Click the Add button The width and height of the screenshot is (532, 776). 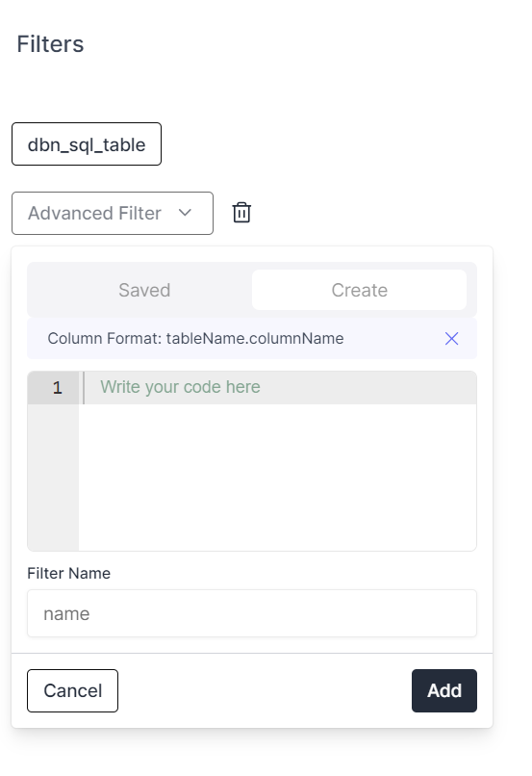444,691
